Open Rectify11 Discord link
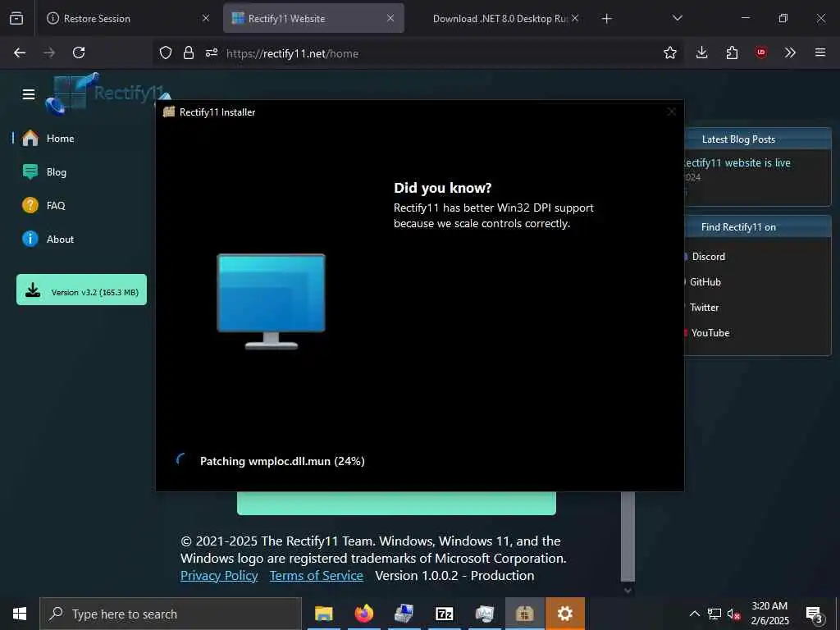Image resolution: width=840 pixels, height=630 pixels. [x=708, y=257]
